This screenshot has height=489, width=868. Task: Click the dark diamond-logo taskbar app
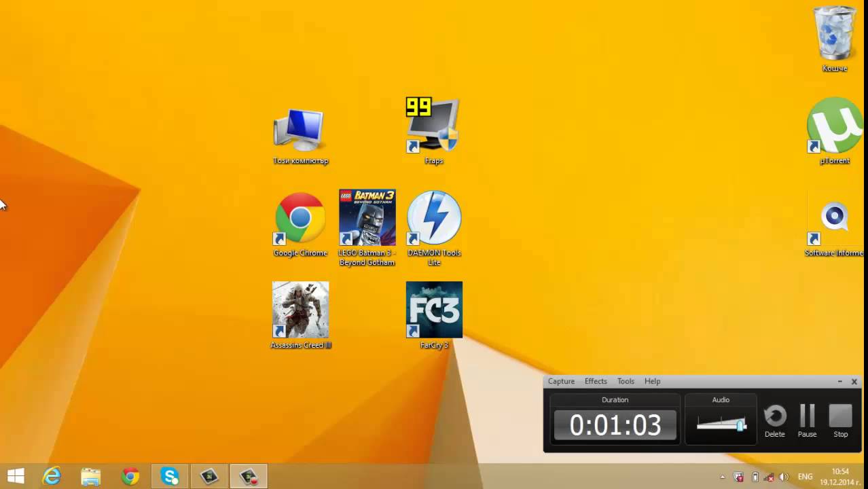(x=209, y=476)
